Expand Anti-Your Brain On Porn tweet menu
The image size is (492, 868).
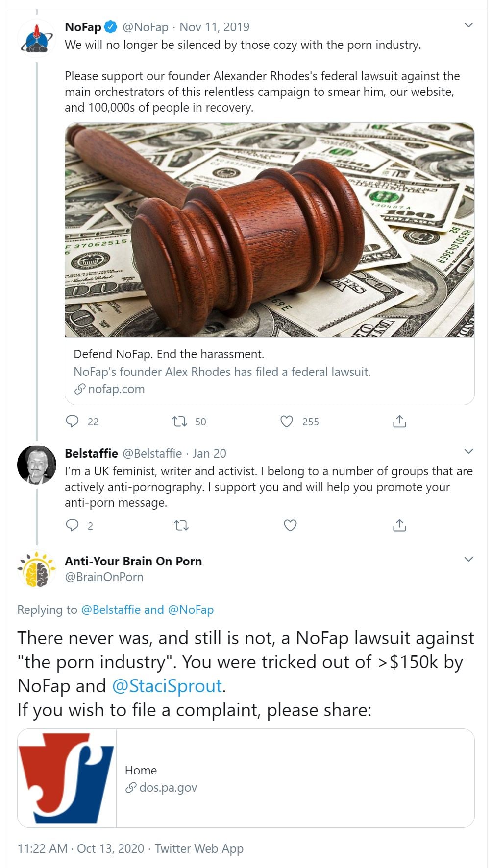click(x=468, y=559)
